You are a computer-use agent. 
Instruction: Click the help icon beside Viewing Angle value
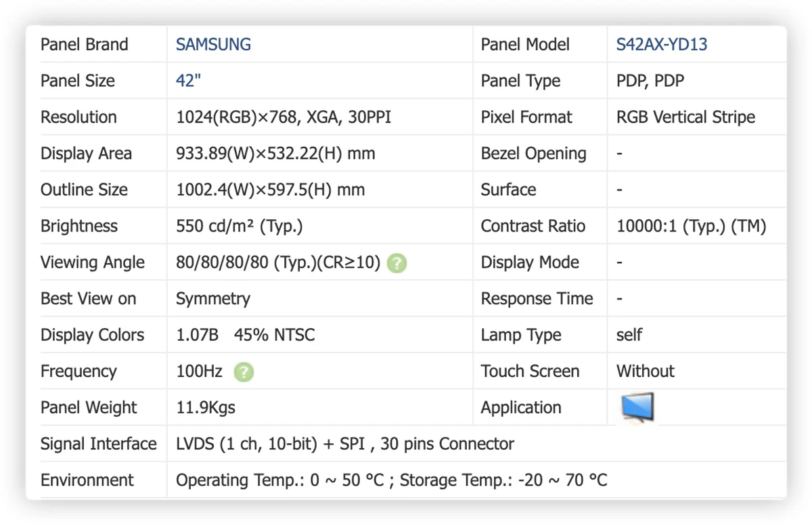point(397,263)
